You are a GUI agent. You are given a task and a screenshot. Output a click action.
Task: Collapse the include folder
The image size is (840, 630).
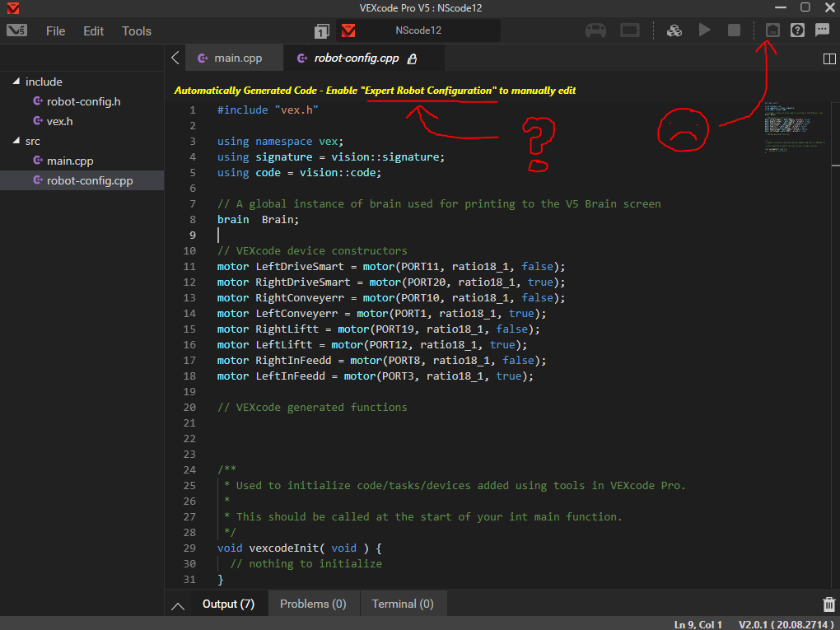[x=16, y=82]
